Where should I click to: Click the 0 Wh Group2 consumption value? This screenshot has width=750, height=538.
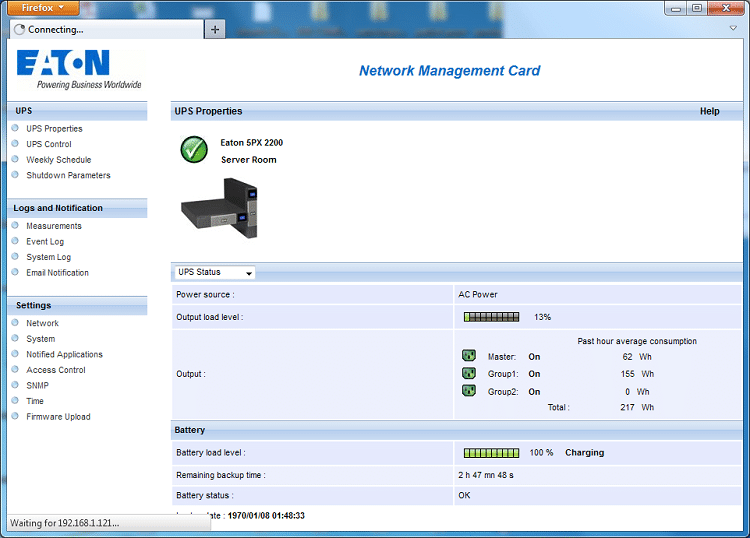(x=637, y=392)
